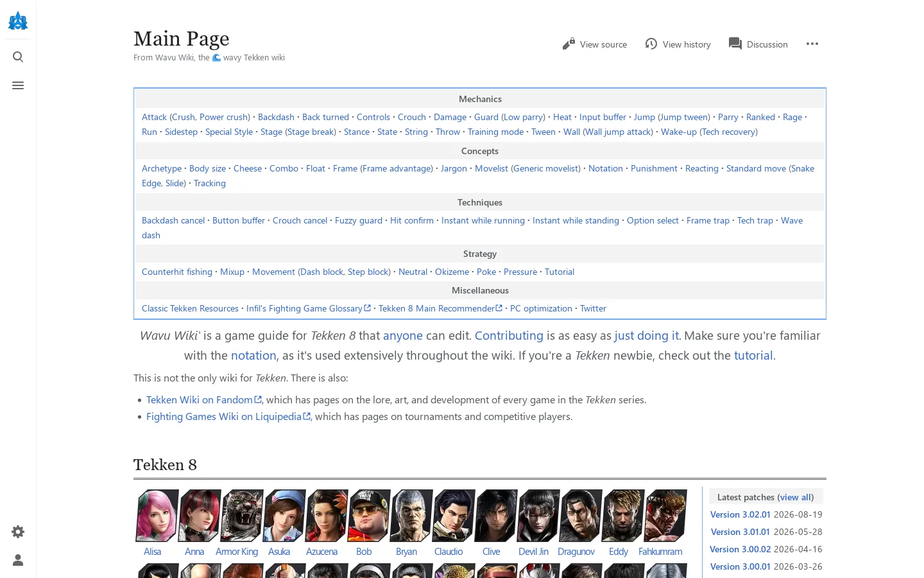Click the 'just doing it' link
The height and width of the screenshot is (578, 924).
646,335
